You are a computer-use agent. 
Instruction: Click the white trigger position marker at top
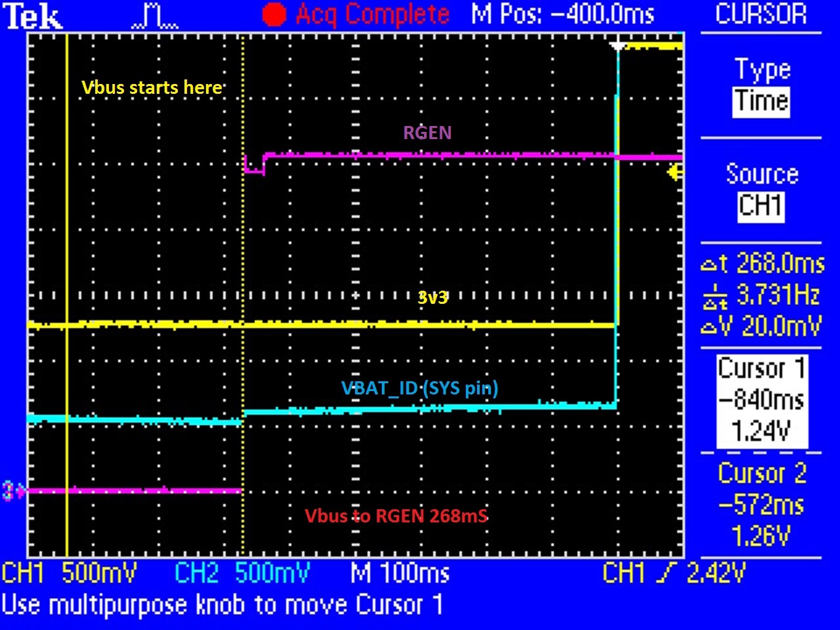[618, 46]
